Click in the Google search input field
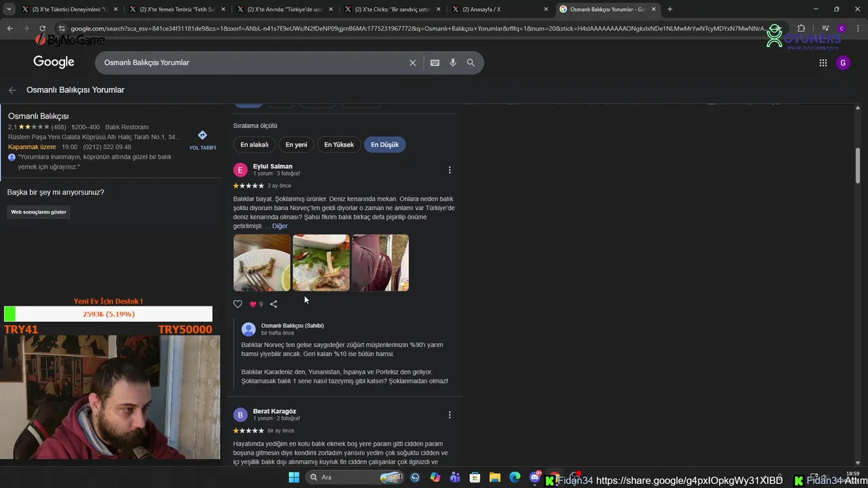Viewport: 868px width, 488px height. 251,62
